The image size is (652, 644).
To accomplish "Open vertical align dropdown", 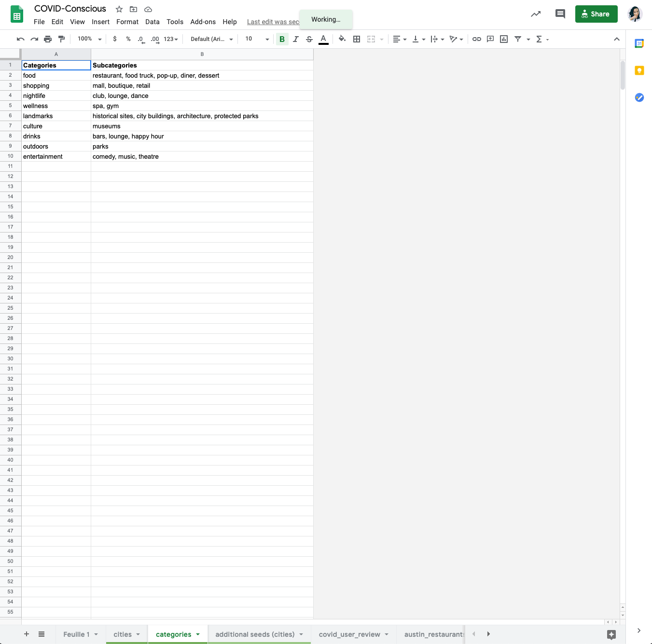I will [x=418, y=39].
